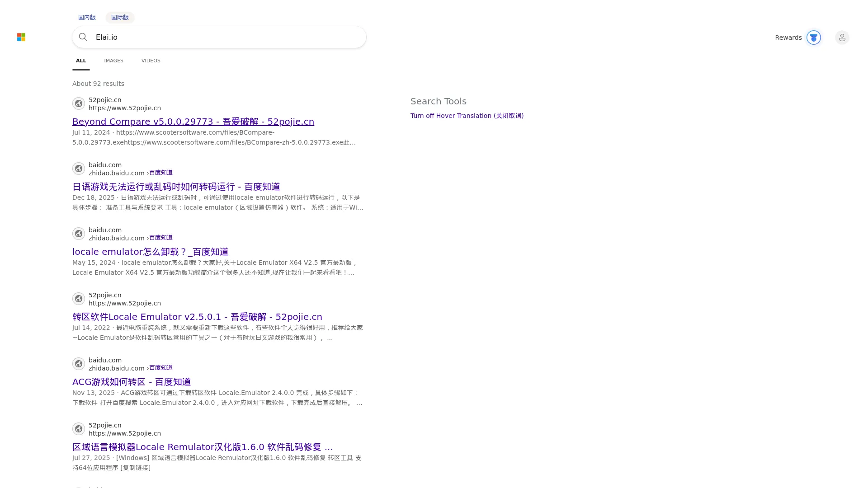868x488 pixels.
Task: Click 百度知道 breadcrumb above ACG游戏如何转区
Action: coord(161,368)
